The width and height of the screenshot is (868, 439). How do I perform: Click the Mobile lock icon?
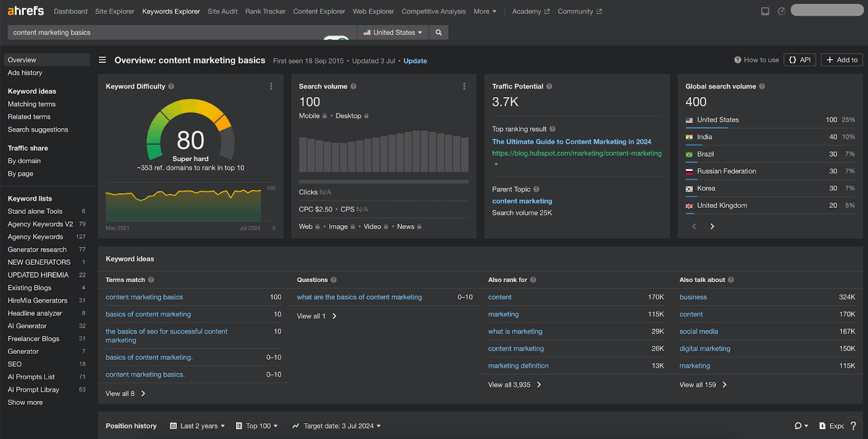click(324, 116)
